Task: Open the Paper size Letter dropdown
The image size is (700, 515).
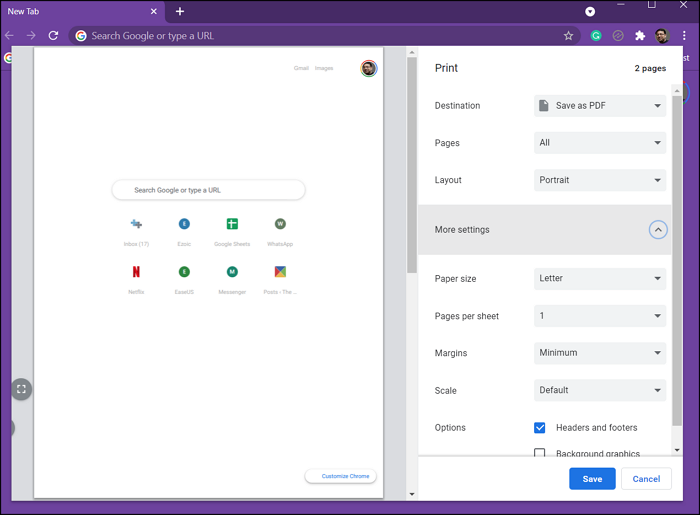Action: [x=600, y=279]
